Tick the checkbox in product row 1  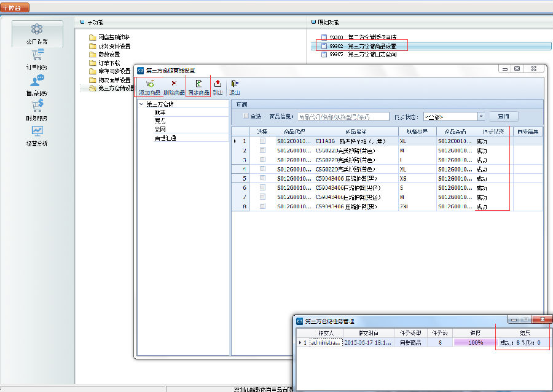(262, 141)
